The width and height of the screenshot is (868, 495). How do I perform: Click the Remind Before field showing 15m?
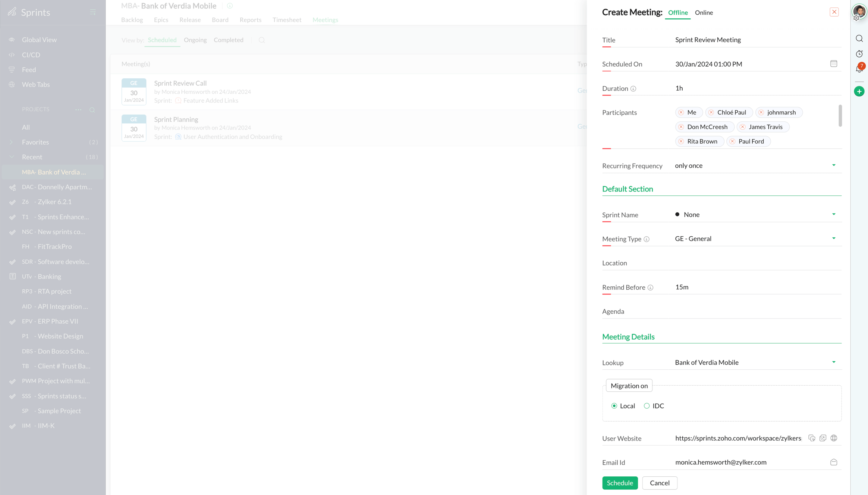(x=758, y=287)
